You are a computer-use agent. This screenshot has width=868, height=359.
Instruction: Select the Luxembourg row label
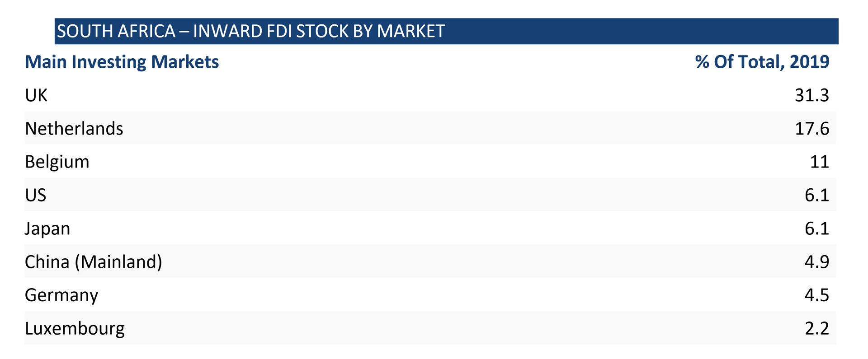click(x=75, y=328)
